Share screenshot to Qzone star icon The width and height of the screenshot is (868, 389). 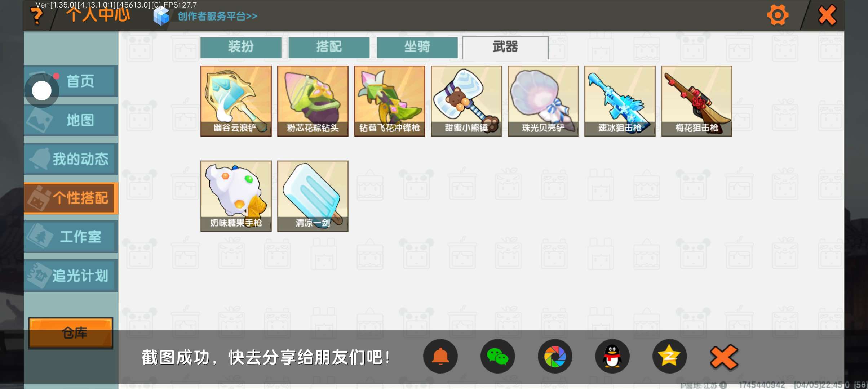point(669,357)
